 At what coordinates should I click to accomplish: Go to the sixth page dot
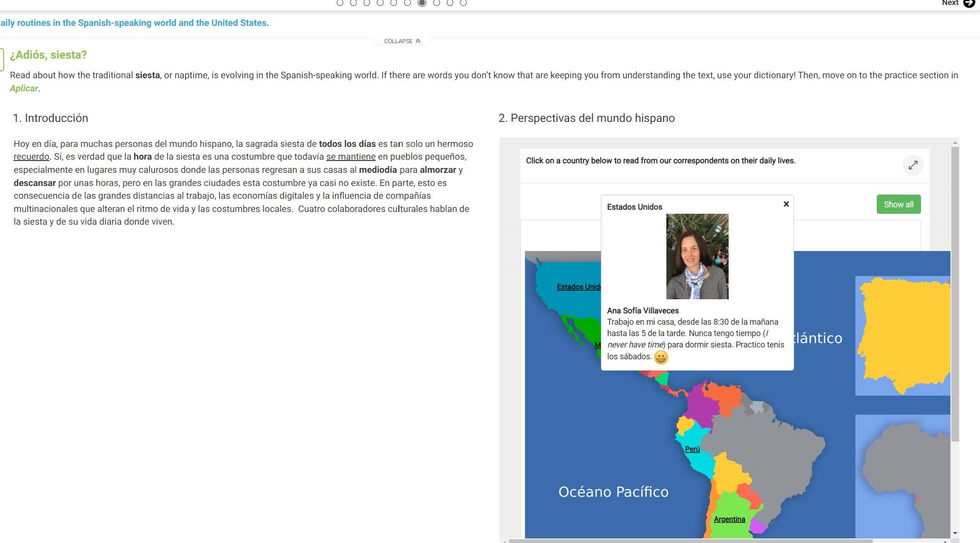point(407,3)
